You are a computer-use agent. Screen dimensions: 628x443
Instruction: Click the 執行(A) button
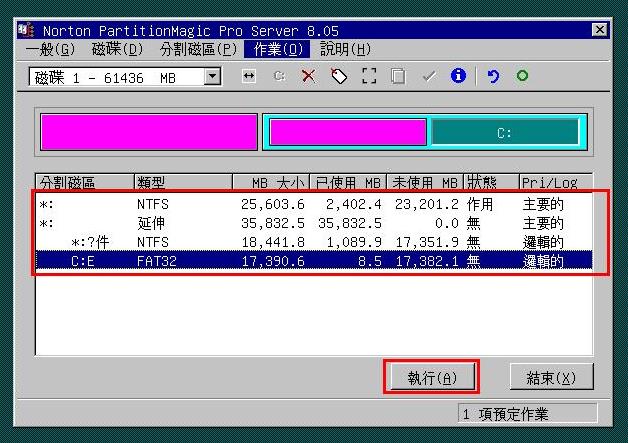432,377
